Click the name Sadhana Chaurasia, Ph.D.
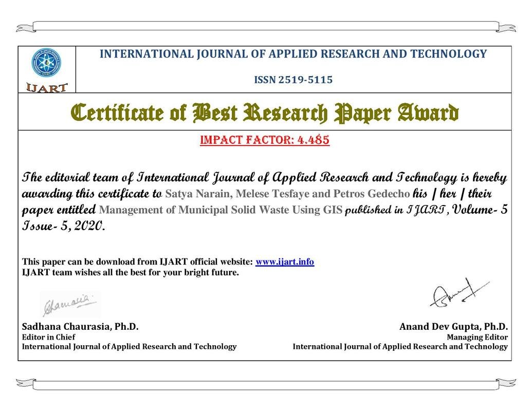 (x=80, y=327)
